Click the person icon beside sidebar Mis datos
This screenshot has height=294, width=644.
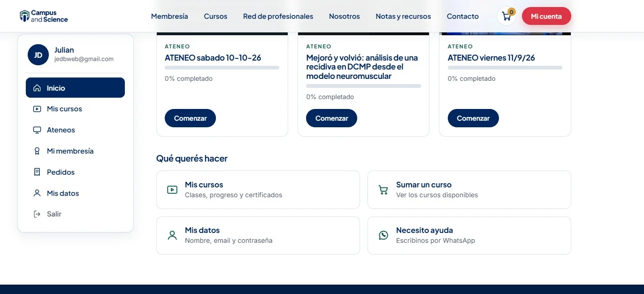[37, 193]
